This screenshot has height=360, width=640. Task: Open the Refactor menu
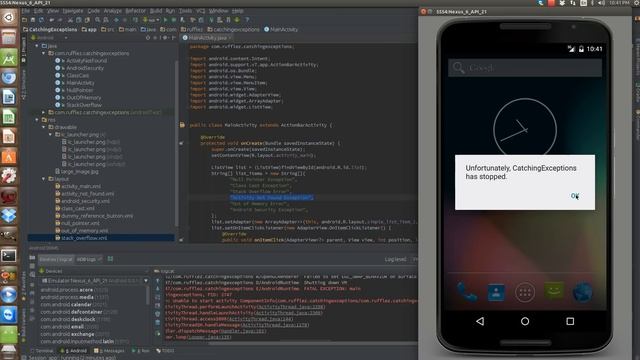136,11
